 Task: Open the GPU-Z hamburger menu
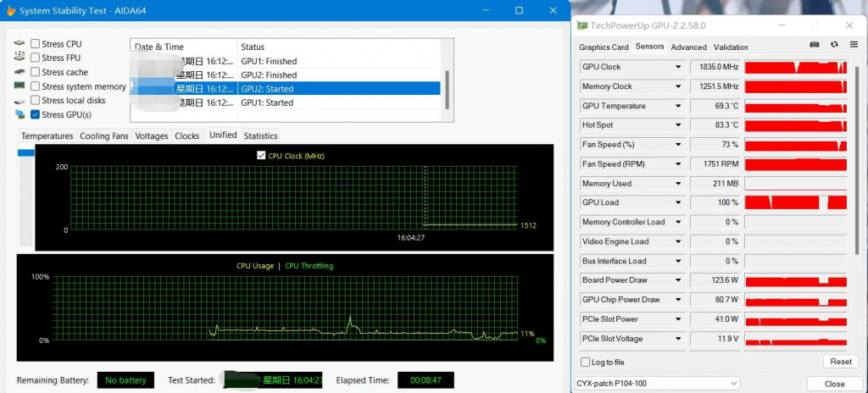[854, 45]
